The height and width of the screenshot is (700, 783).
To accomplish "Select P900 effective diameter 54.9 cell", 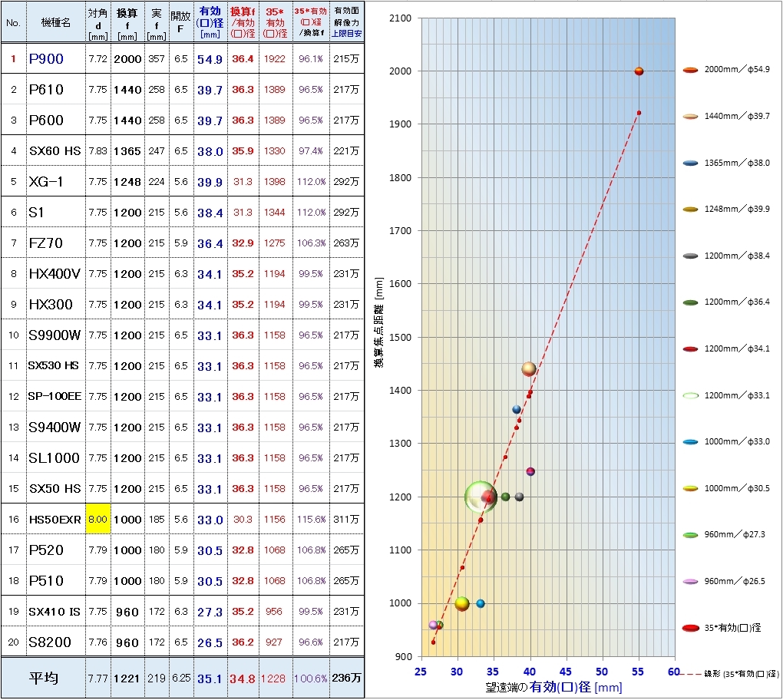I will click(210, 58).
